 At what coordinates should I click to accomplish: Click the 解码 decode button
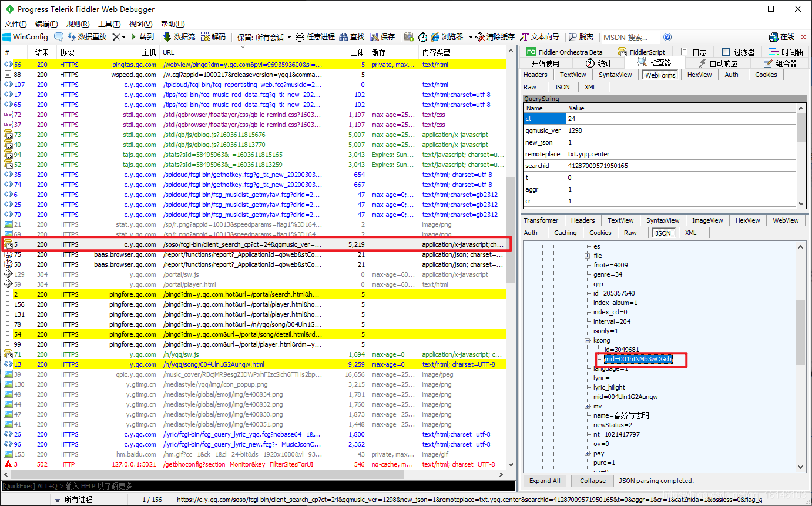click(x=213, y=37)
